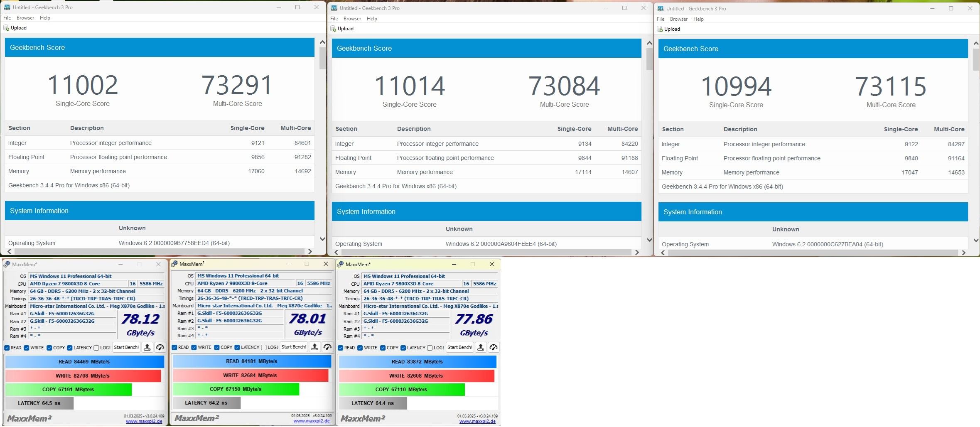Click the upload result icon in the 77.86 GByte/s MaxxMem window
The width and height of the screenshot is (980, 427).
pyautogui.click(x=481, y=347)
